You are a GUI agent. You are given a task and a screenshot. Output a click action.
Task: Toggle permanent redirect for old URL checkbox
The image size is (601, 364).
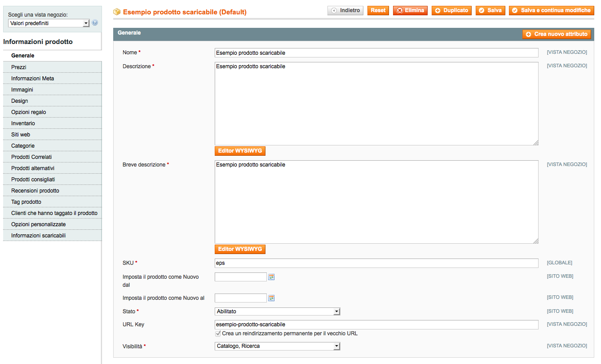coord(218,333)
